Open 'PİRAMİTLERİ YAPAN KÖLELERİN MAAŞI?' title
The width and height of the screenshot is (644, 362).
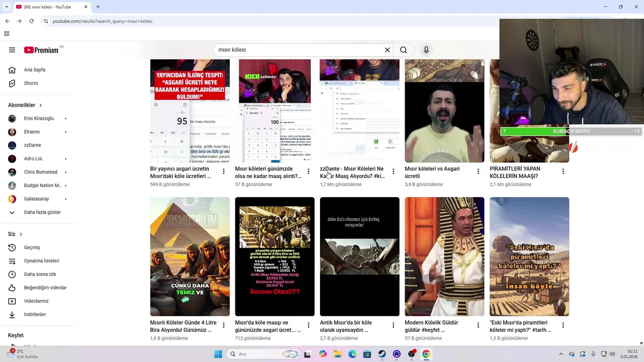pos(515,172)
